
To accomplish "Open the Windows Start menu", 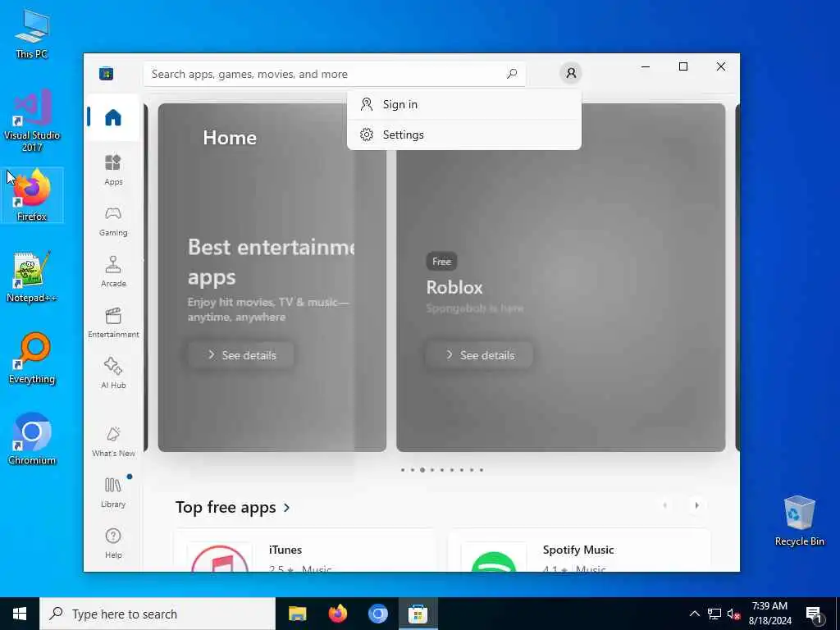I will click(20, 614).
